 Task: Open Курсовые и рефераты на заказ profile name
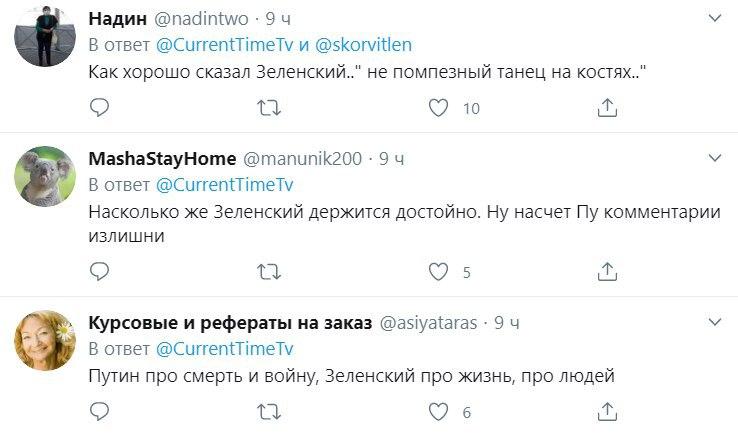pos(230,324)
